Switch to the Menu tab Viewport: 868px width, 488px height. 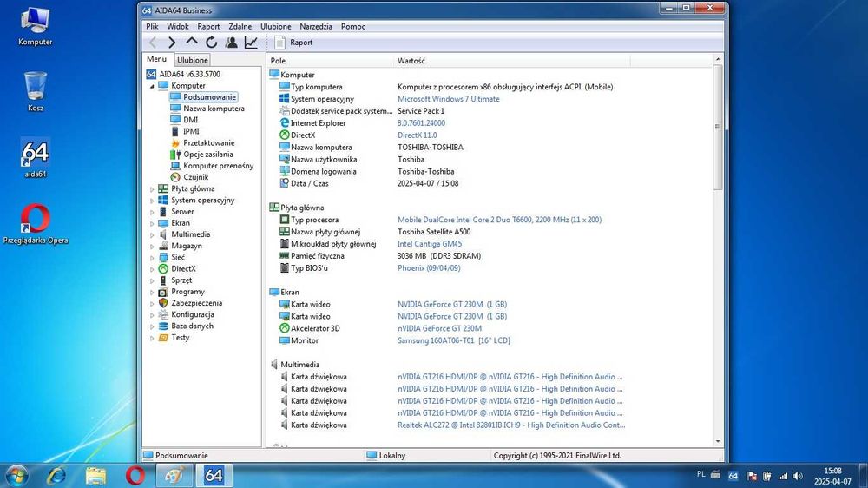point(156,59)
